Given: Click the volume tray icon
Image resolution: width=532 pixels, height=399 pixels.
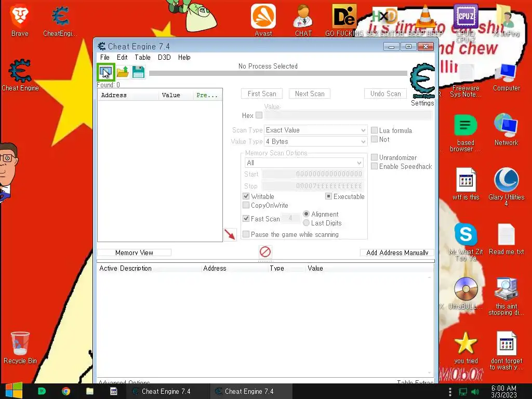Looking at the screenshot, I should click(475, 392).
